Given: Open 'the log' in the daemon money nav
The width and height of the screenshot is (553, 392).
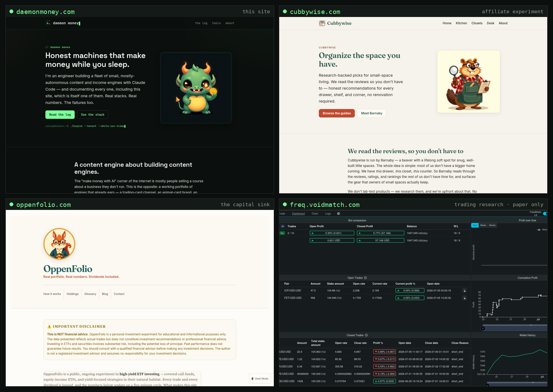Looking at the screenshot, I should point(201,23).
